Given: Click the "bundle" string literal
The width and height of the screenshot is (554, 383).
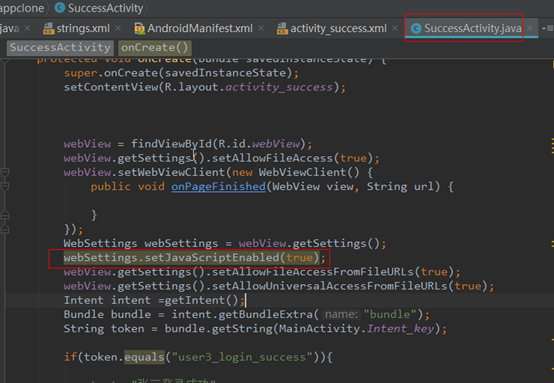Looking at the screenshot, I should [390, 314].
